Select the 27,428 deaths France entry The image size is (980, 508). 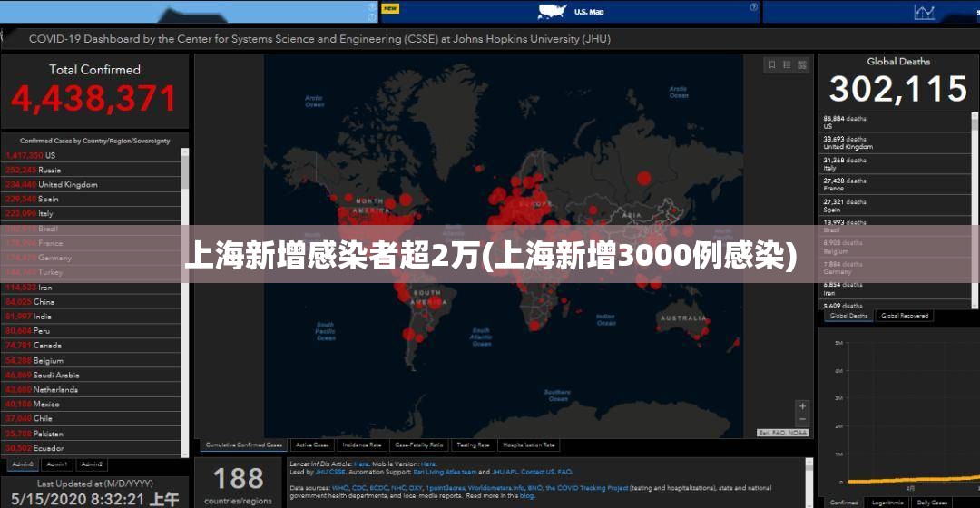point(895,184)
